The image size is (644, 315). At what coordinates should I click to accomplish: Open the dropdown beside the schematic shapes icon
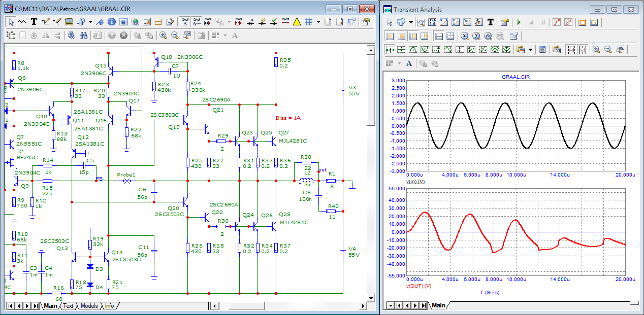pos(90,22)
